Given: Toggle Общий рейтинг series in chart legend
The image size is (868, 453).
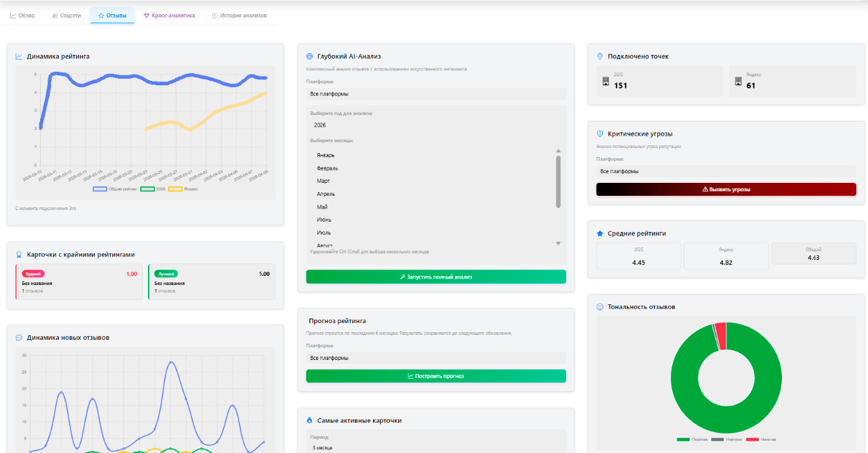Looking at the screenshot, I should (116, 189).
